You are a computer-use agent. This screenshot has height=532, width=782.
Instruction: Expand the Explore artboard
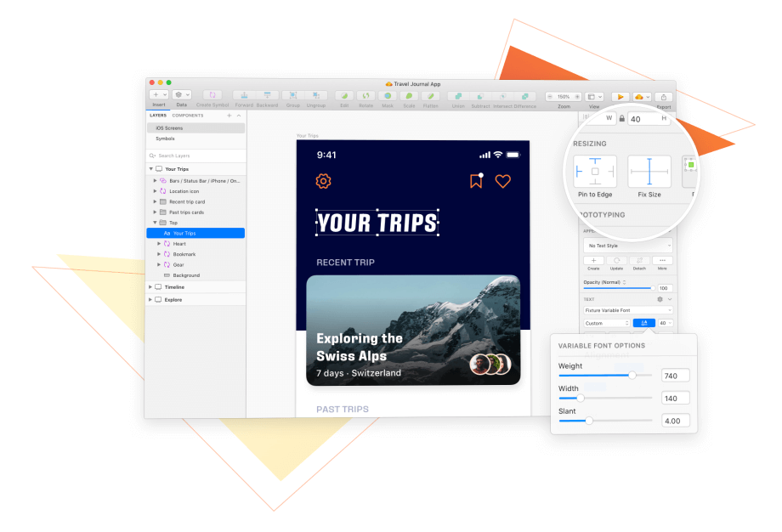click(x=150, y=300)
